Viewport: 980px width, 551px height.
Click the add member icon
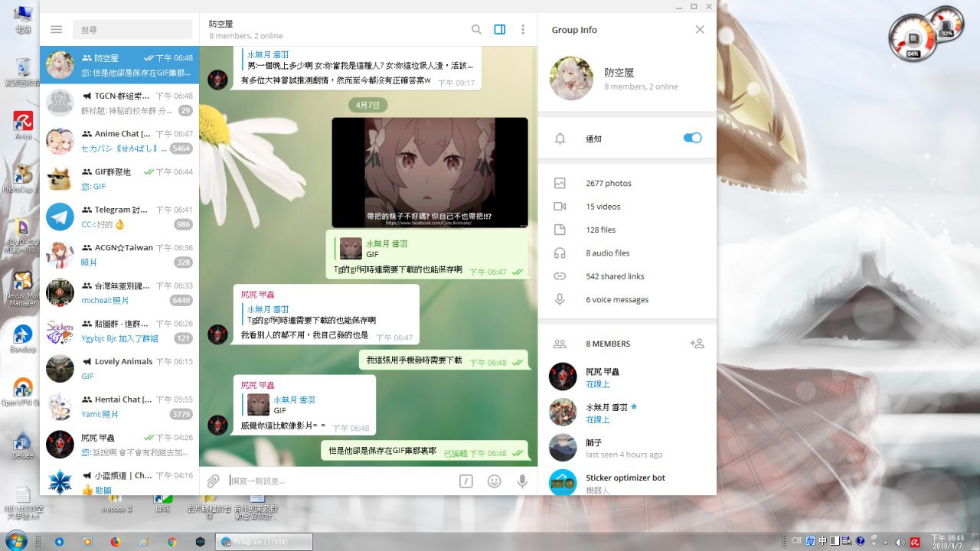coord(697,344)
